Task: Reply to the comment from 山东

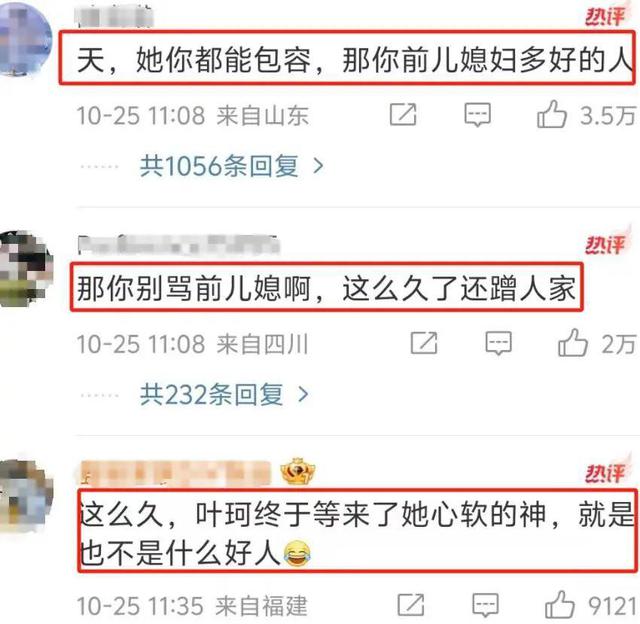Action: tap(478, 115)
